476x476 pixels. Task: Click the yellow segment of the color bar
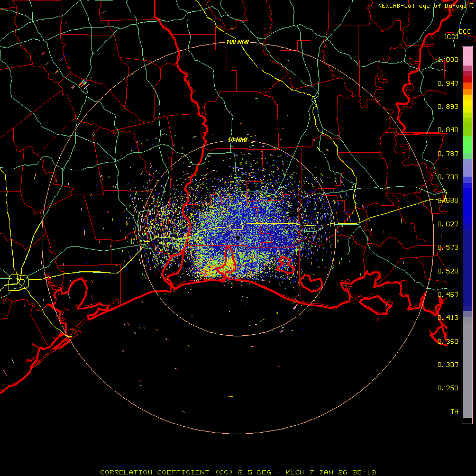tap(467, 104)
